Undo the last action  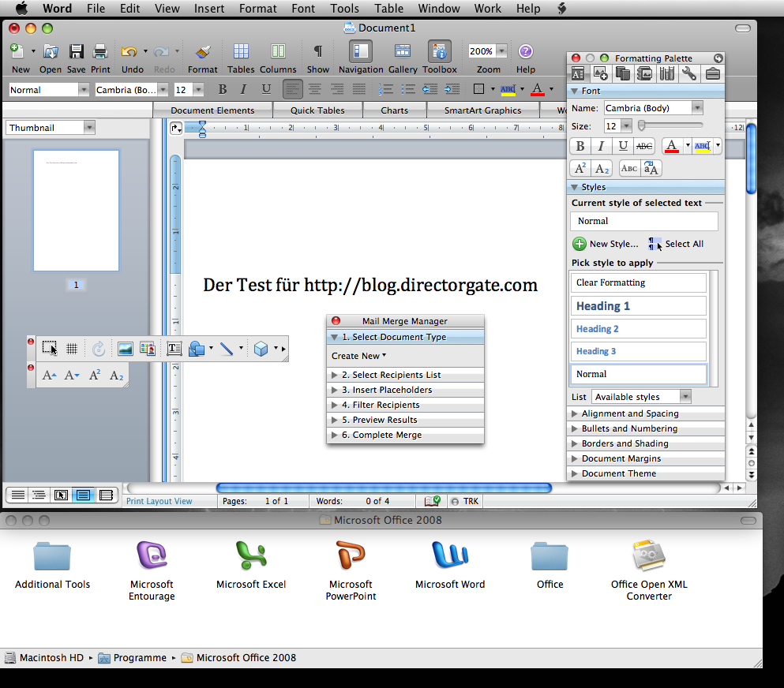tap(129, 51)
